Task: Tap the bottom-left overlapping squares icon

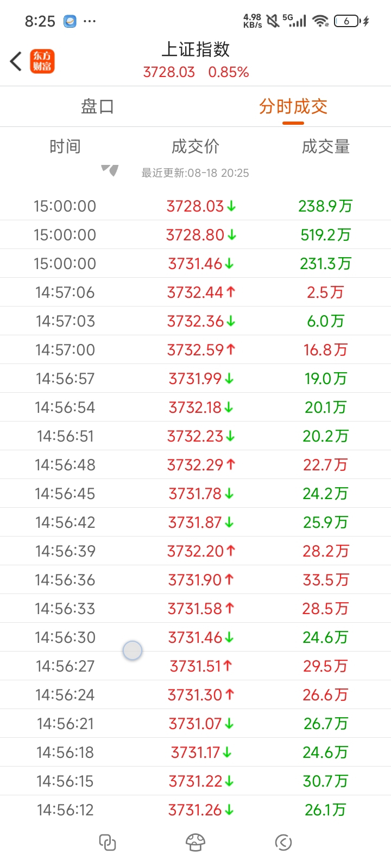Action: coord(108,843)
